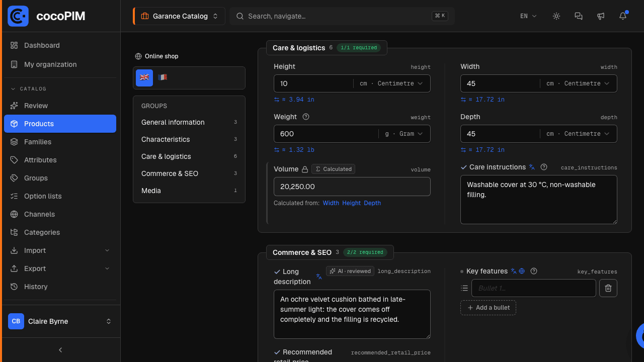Click the Care instructions help icon
Image resolution: width=644 pixels, height=362 pixels.
[x=544, y=167]
